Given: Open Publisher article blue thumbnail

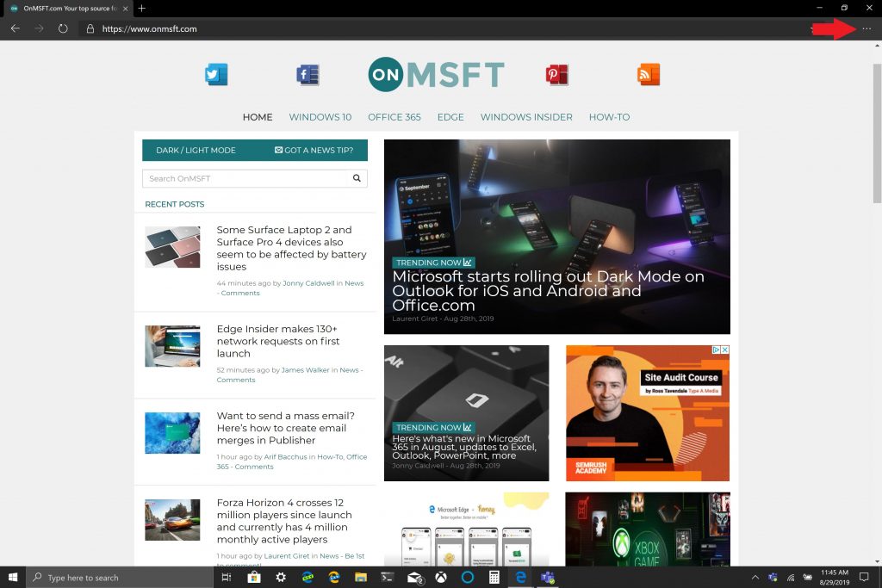Looking at the screenshot, I should 172,433.
